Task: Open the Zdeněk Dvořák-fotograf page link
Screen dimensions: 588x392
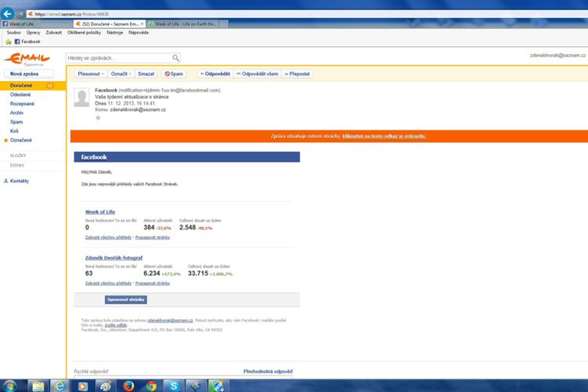Action: click(x=114, y=258)
